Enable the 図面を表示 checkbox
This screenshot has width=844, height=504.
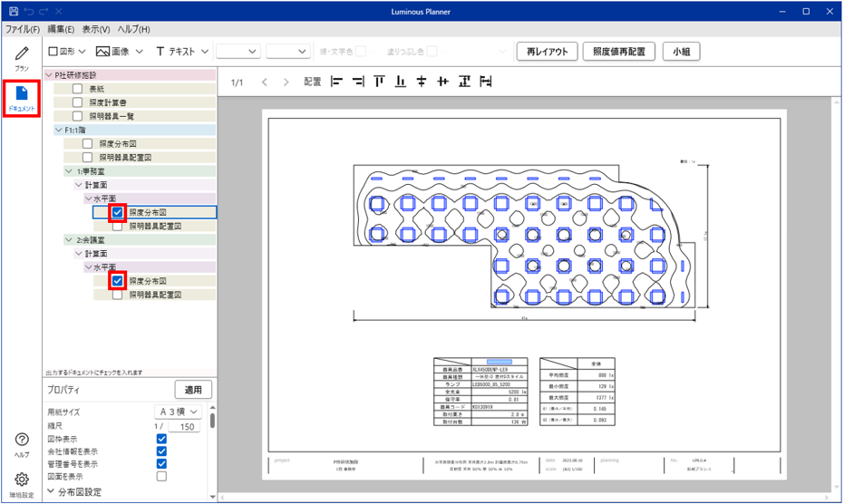tap(161, 476)
